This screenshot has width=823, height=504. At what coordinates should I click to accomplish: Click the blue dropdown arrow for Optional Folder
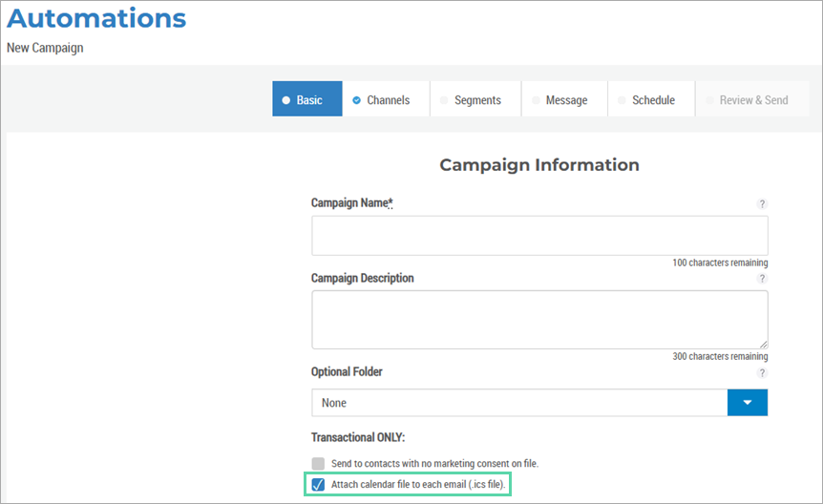[748, 403]
